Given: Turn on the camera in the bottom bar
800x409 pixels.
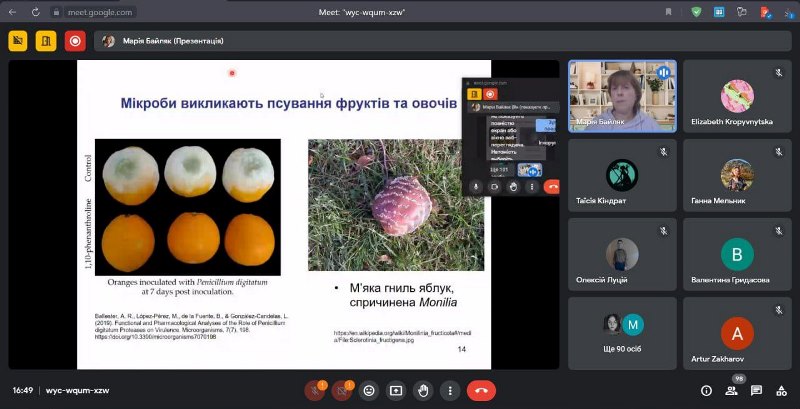Looking at the screenshot, I should pos(343,390).
